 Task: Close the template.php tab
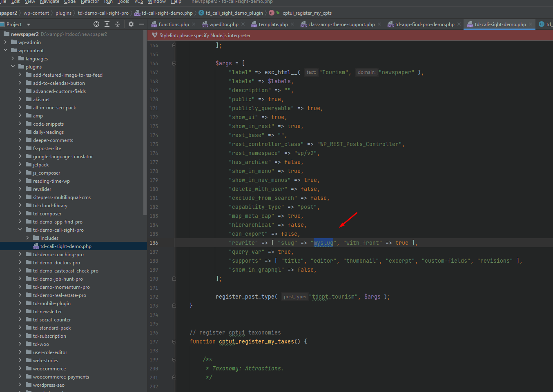click(292, 24)
